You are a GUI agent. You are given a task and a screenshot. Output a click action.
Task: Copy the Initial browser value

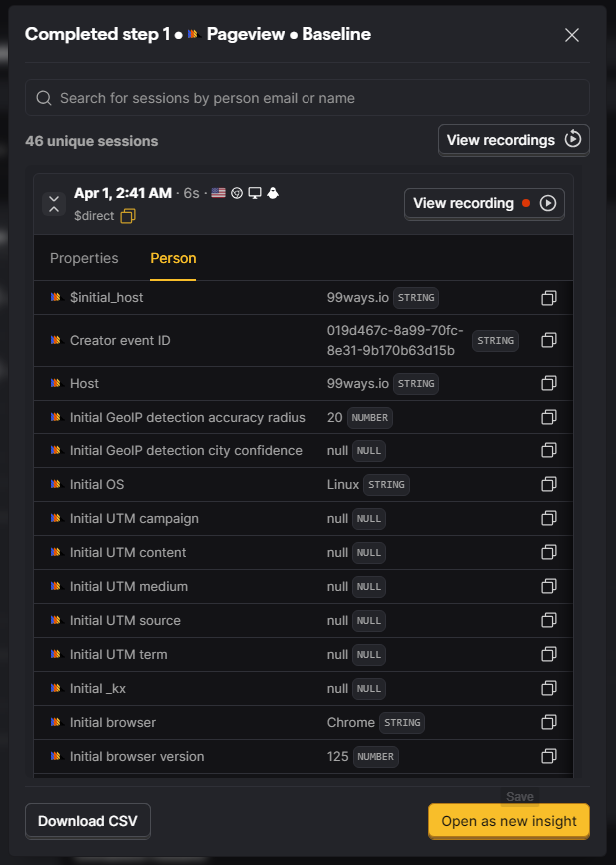click(548, 722)
